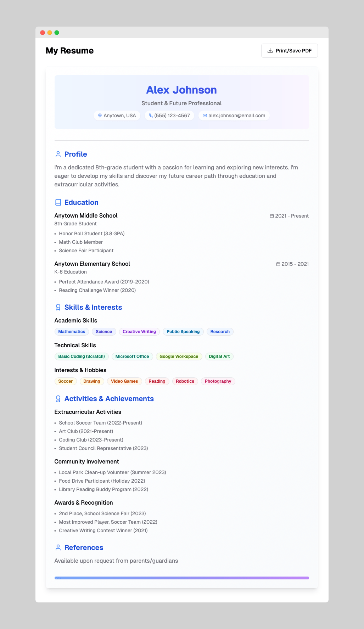
Task: Click the ribbon icon beside Skills & Interests
Action: coord(58,307)
